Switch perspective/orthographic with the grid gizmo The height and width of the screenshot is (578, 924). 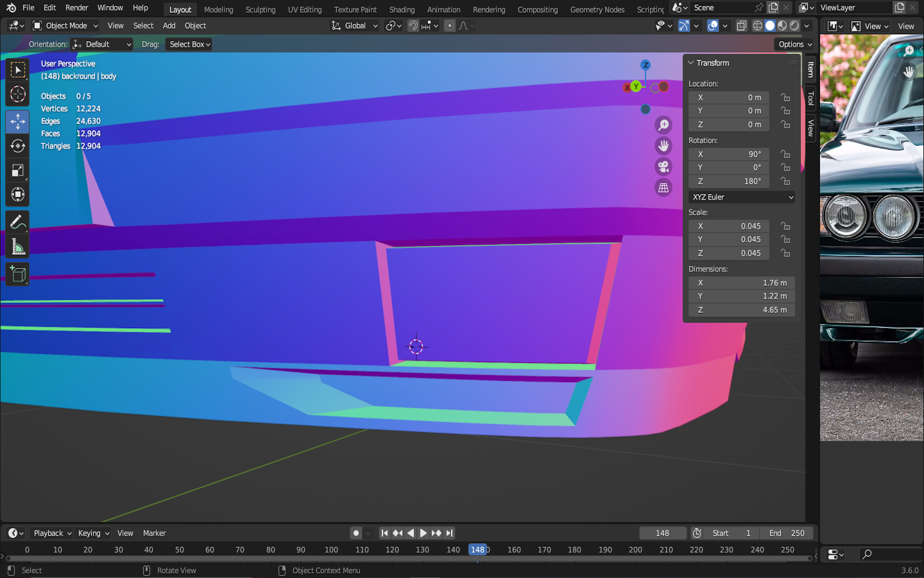663,188
